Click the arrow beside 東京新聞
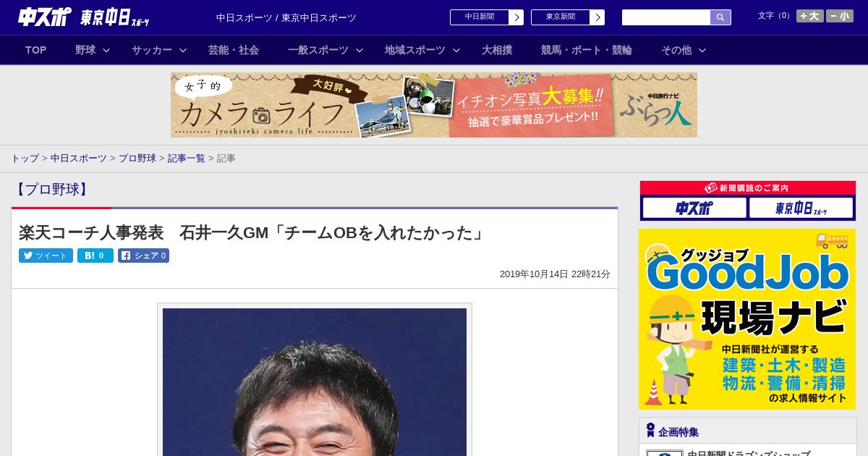The height and width of the screenshot is (456, 868). tap(597, 17)
